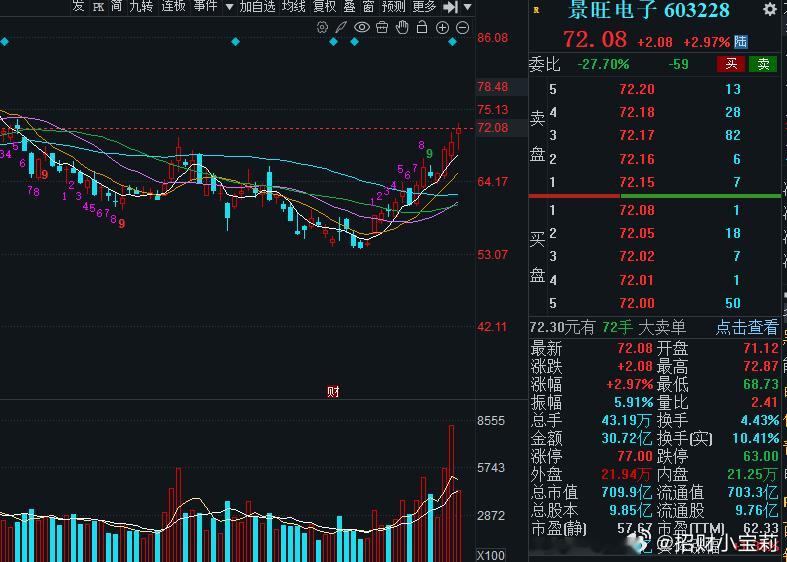Click price axis label 86.08

tap(492, 38)
